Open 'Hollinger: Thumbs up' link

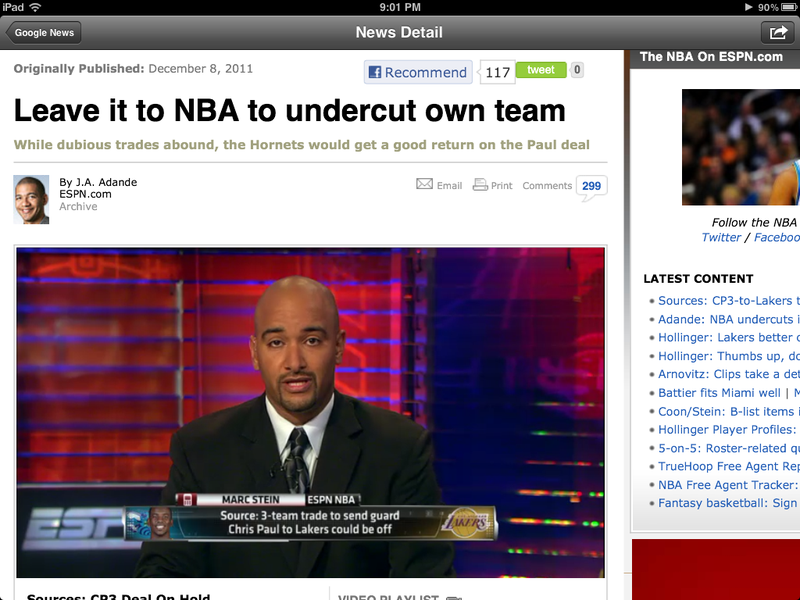pos(729,356)
